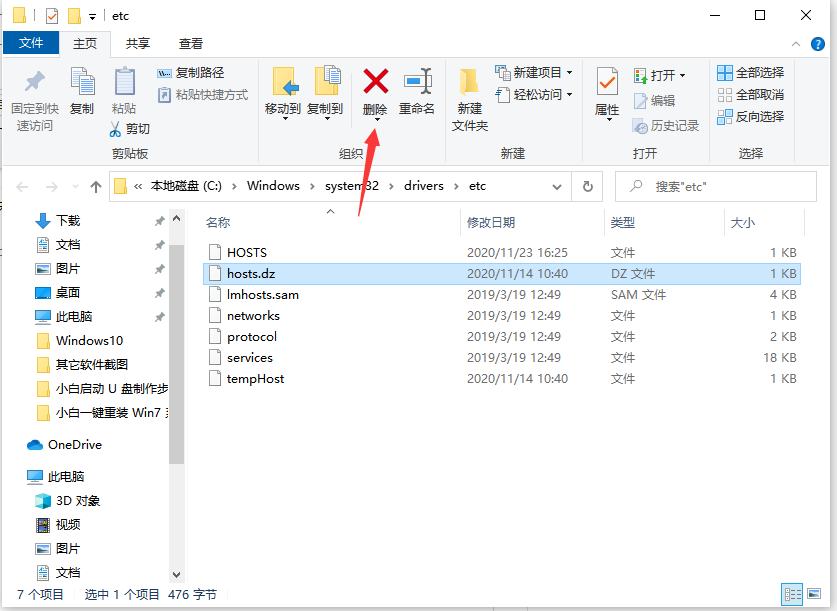
Task: Click the Rename (重命名) icon
Action: tap(417, 82)
